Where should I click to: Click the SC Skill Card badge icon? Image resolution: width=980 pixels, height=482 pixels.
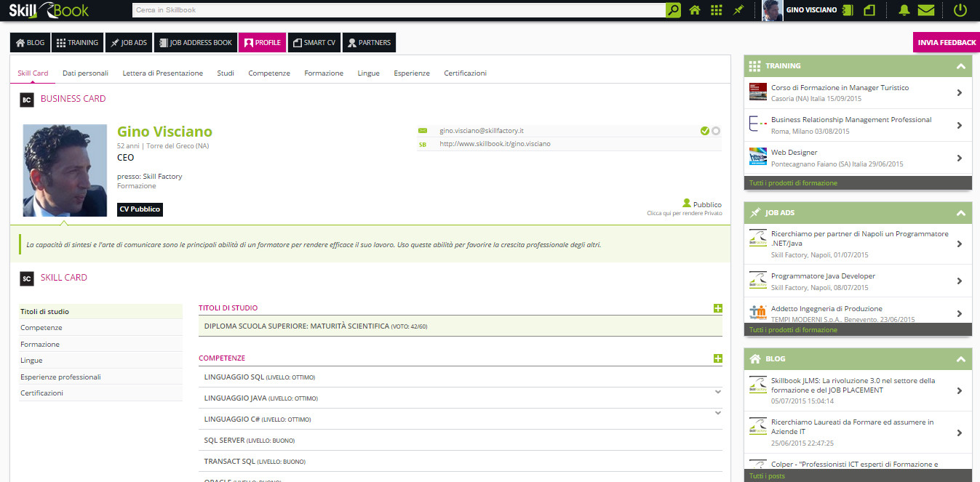pos(27,278)
